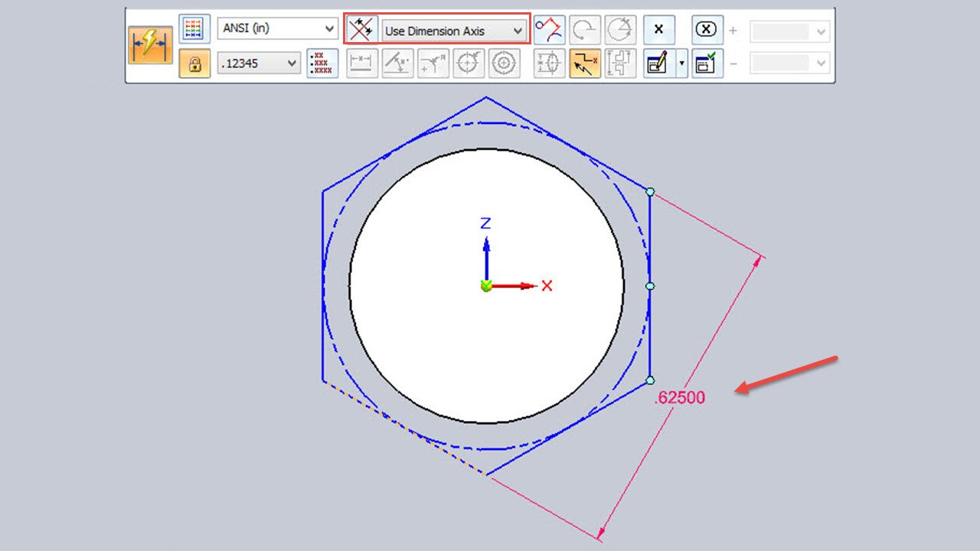Click the properties check icon
Screen dimensions: 980x551
(707, 64)
